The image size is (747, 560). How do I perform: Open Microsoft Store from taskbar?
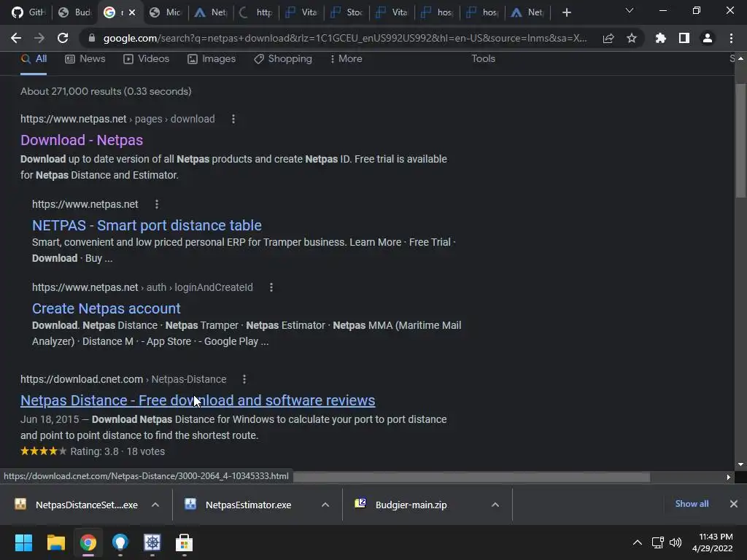(x=185, y=542)
